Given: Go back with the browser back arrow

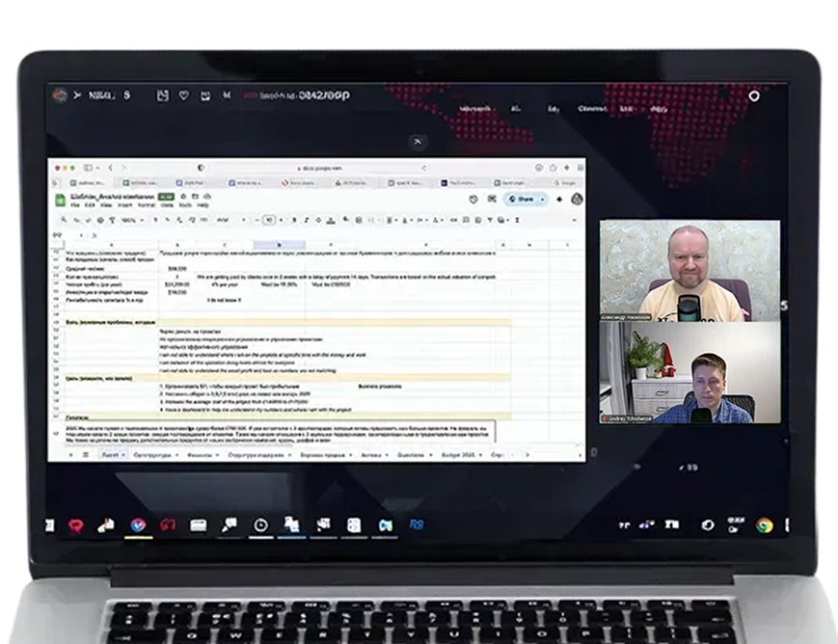Looking at the screenshot, I should pyautogui.click(x=111, y=168).
